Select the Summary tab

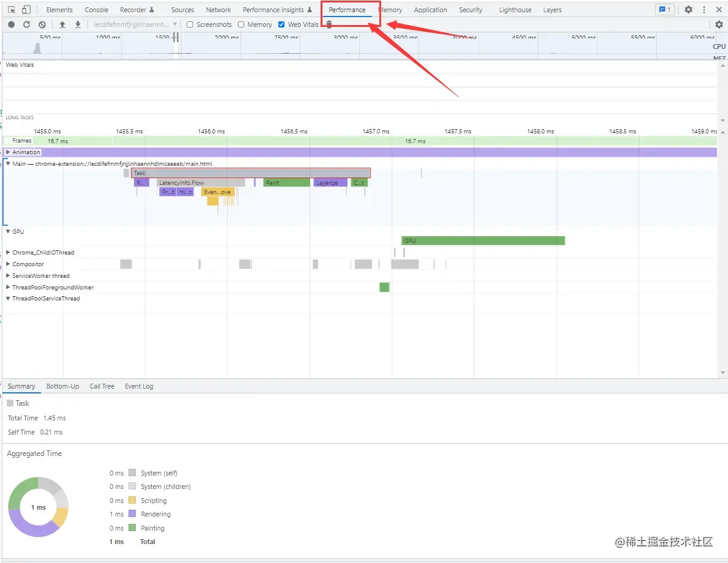coord(21,387)
